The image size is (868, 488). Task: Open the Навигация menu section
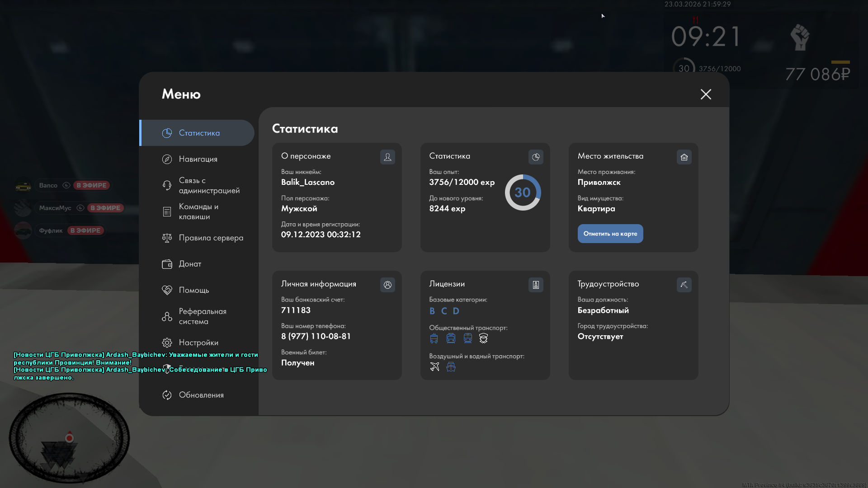198,159
